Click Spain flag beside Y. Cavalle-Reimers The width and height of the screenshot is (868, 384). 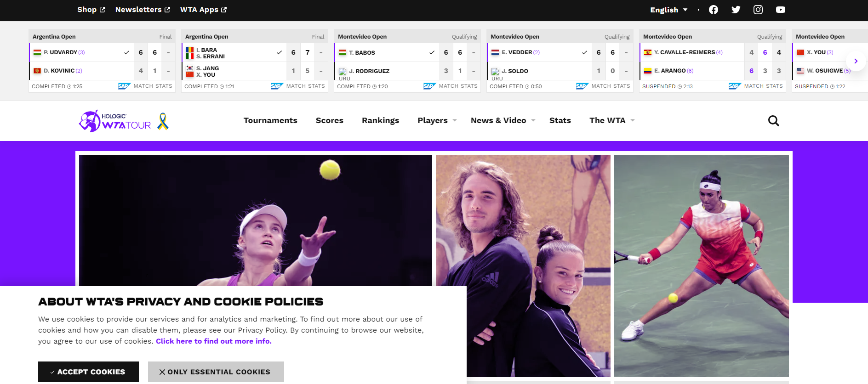coord(648,52)
